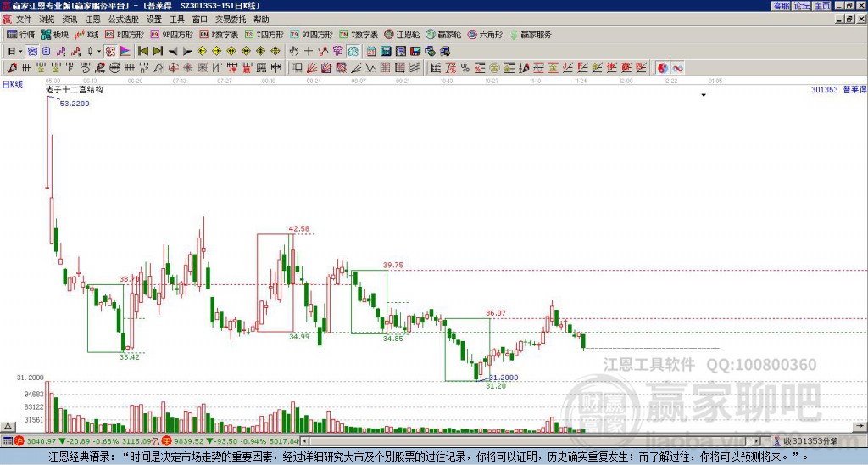This screenshot has width=868, height=465.
Task: Open the T数字表 tool
Action: [x=359, y=34]
